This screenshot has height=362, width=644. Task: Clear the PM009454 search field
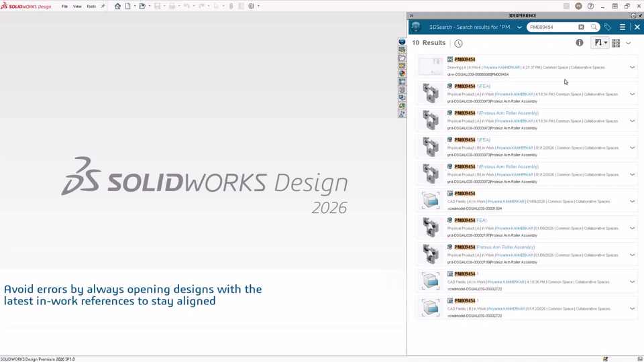[581, 27]
